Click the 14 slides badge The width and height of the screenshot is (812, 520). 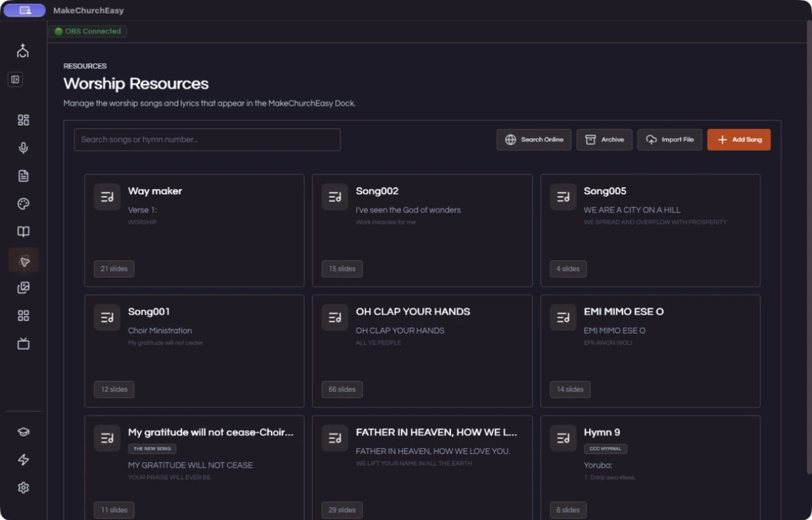[570, 389]
